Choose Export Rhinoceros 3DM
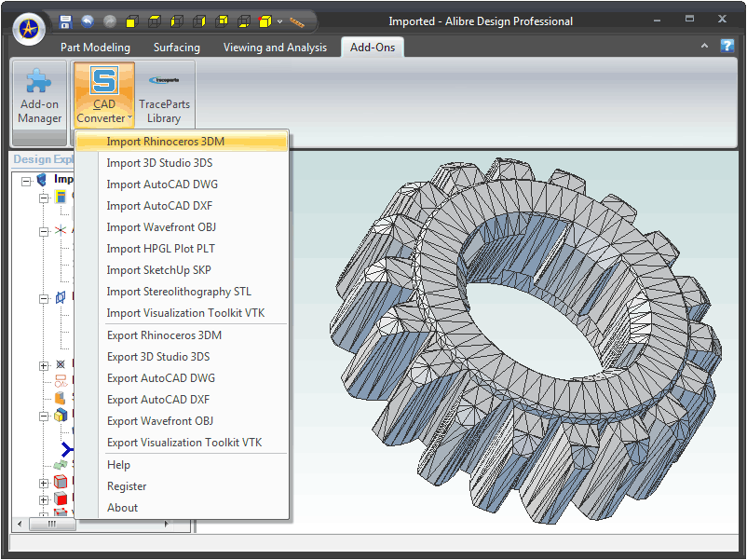747x560 pixels. click(x=182, y=335)
